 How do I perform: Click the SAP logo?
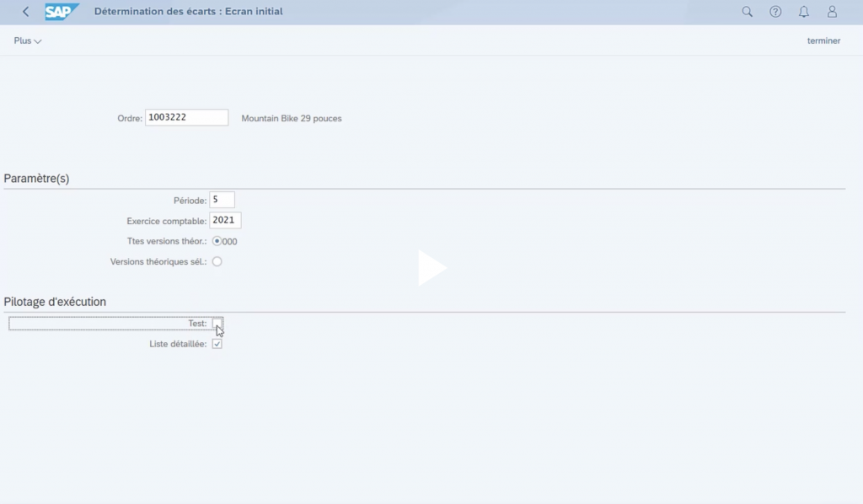(x=62, y=12)
